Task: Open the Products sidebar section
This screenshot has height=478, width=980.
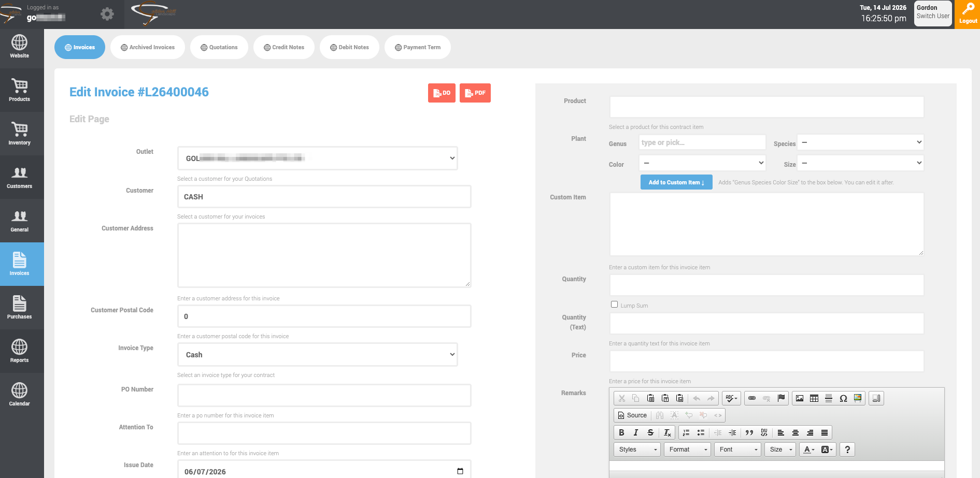Action: point(20,90)
